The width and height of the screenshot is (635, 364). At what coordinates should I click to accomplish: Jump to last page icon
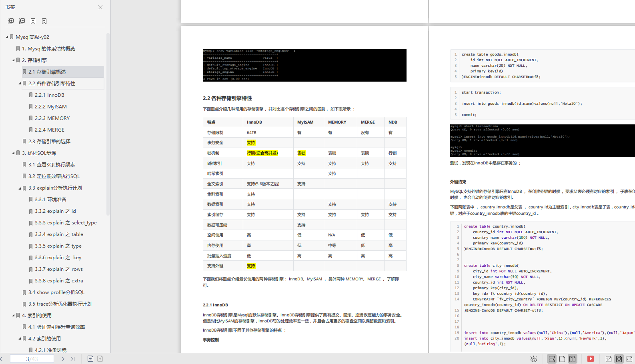pyautogui.click(x=73, y=359)
